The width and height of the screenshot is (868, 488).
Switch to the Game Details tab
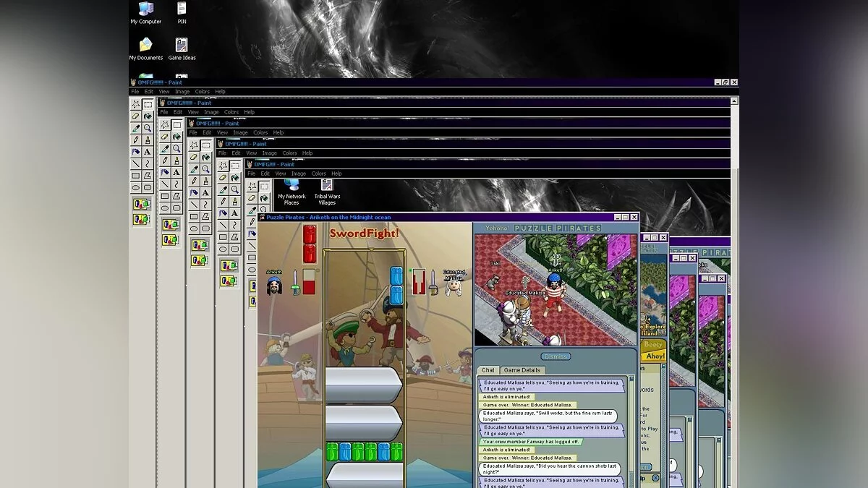coord(522,370)
